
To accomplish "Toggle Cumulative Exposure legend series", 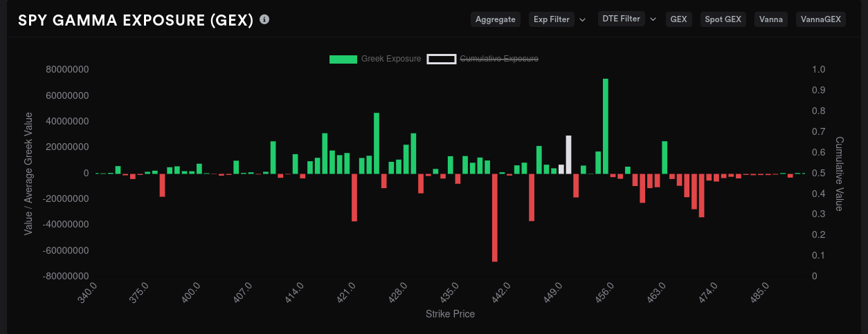I will 483,59.
